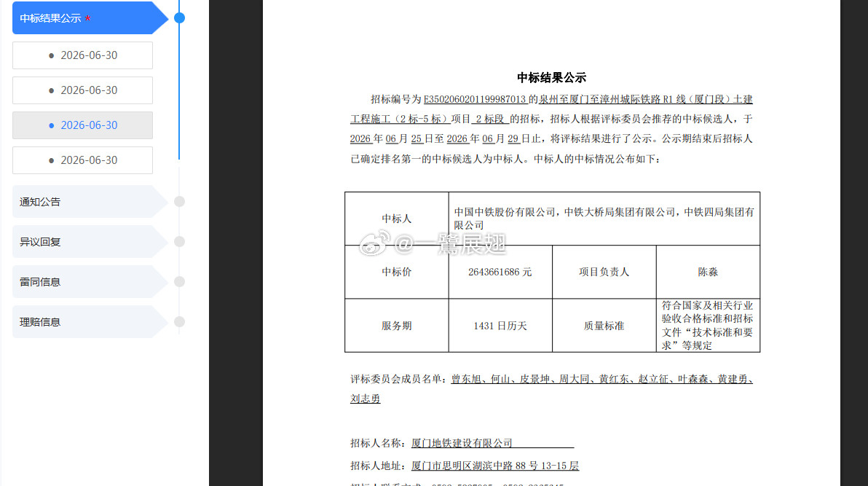Click the project leader name 陈淼
The height and width of the screenshot is (486, 868).
coord(708,272)
